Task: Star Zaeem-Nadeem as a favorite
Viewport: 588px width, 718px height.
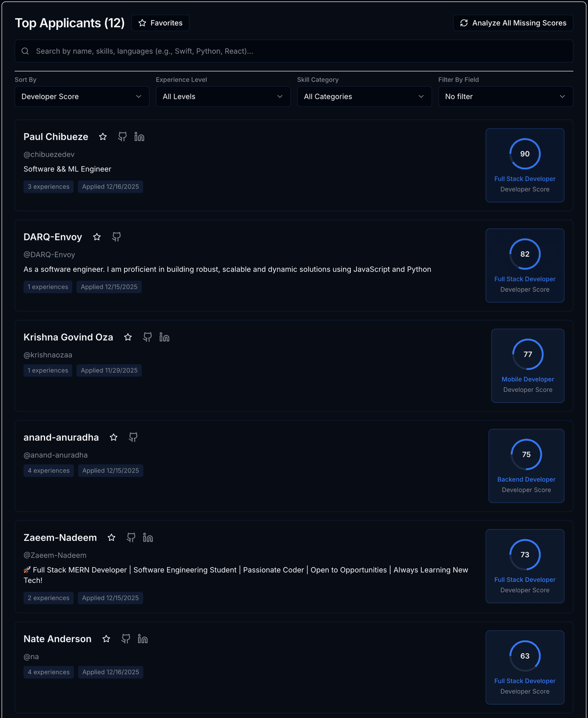Action: [x=112, y=538]
